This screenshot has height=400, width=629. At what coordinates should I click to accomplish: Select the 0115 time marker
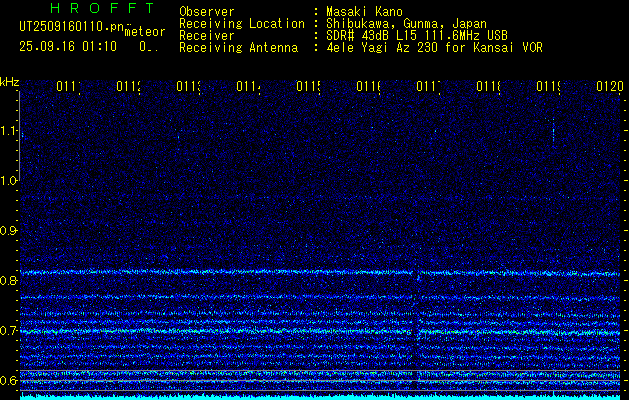308,86
